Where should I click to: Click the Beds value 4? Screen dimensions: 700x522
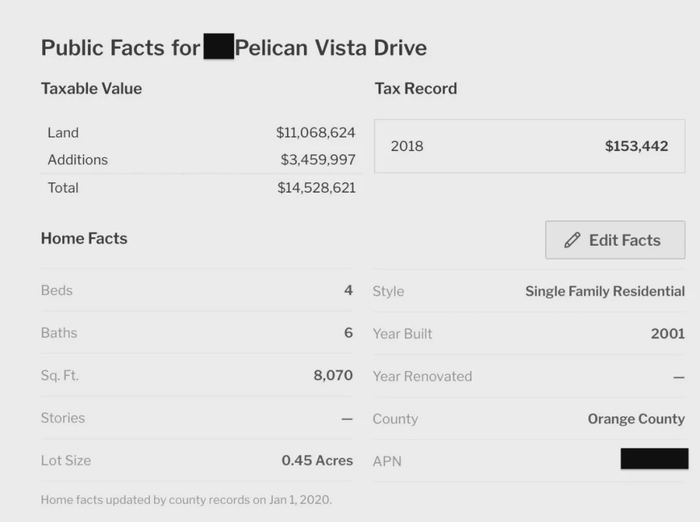click(348, 291)
